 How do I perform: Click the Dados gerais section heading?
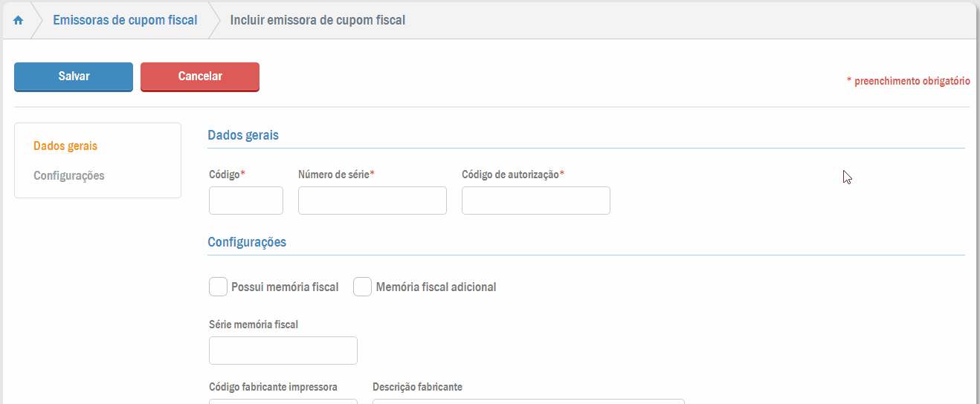point(243,135)
